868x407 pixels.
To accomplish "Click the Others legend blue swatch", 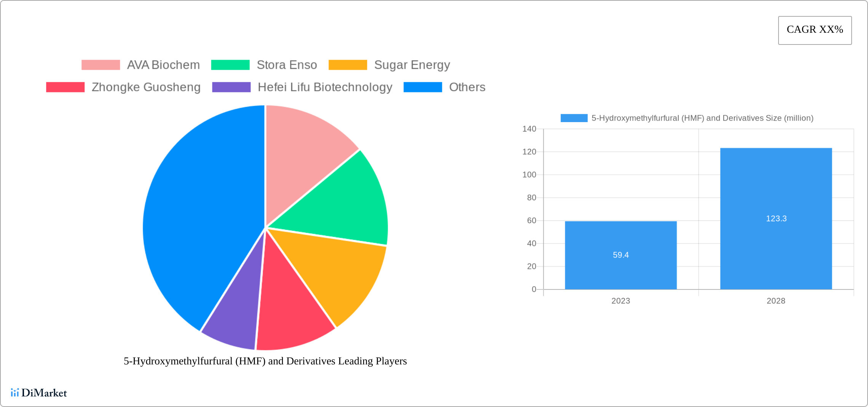I will [423, 87].
